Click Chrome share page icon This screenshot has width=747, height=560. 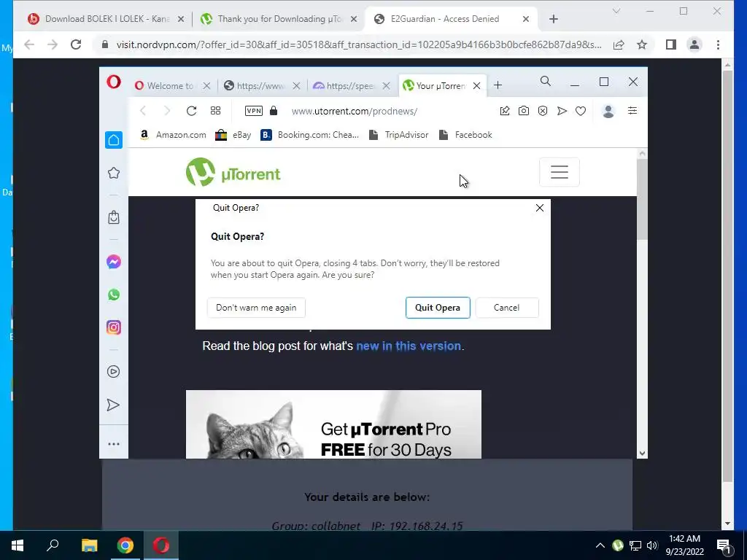coord(619,44)
